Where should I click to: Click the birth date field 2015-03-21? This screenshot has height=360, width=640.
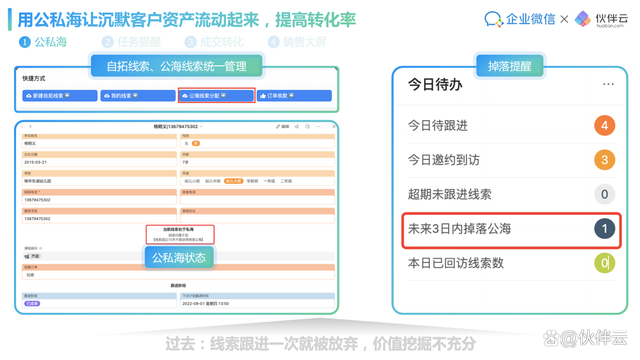(99, 162)
